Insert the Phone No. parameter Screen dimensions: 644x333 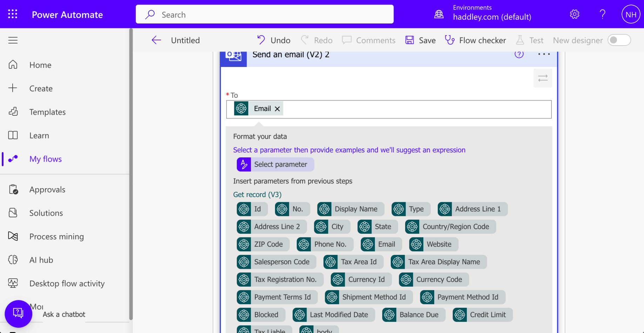click(325, 244)
